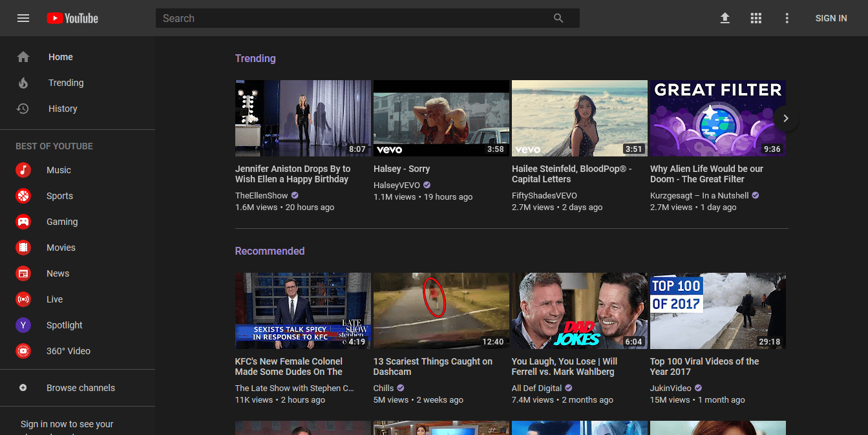Play the Jennifer Aniston Ellen thumbnail
The image size is (868, 435).
(303, 118)
